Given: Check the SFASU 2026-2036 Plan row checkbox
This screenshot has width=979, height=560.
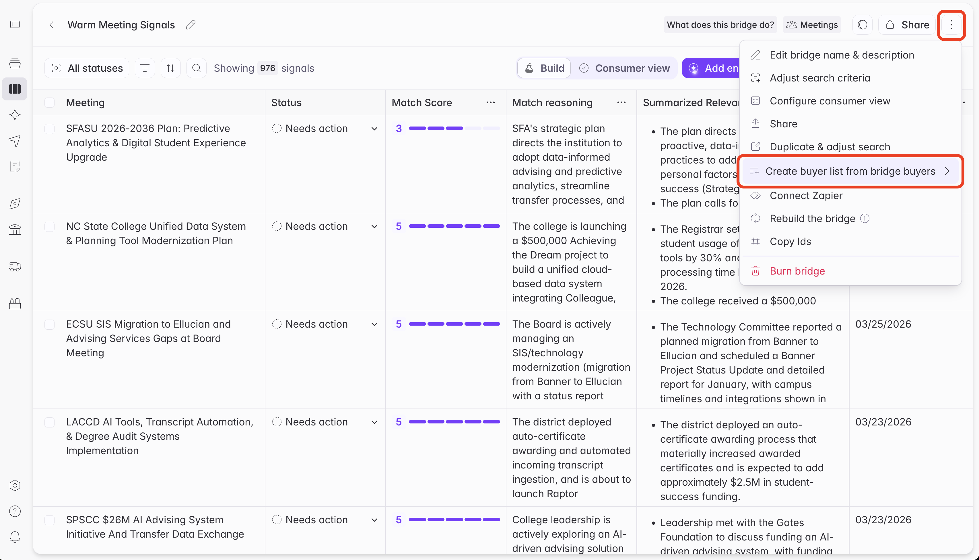Looking at the screenshot, I should click(50, 129).
